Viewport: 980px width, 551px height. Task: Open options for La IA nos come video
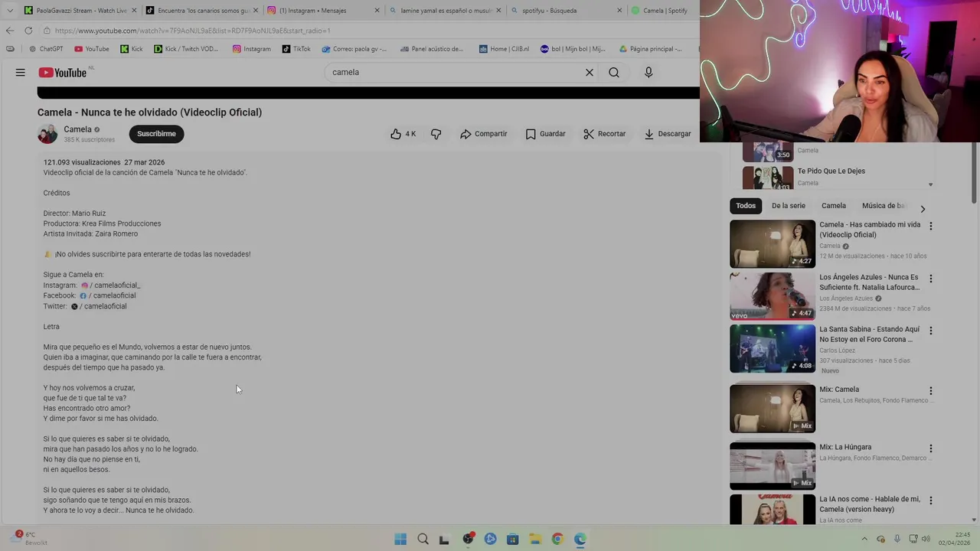pos(931,500)
